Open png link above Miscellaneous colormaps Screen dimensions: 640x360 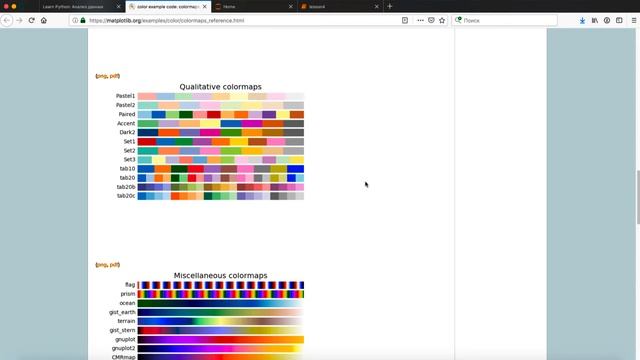pos(102,265)
